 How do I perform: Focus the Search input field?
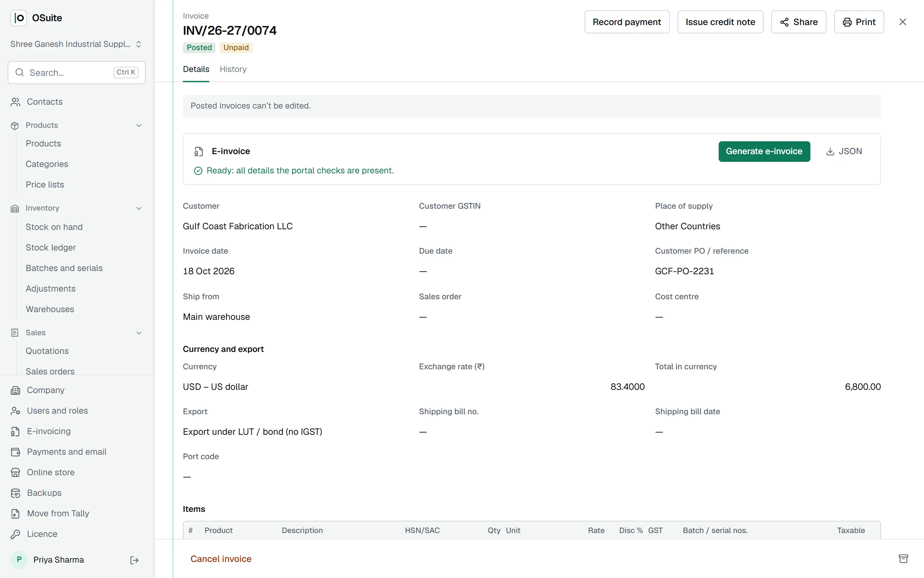(x=76, y=73)
